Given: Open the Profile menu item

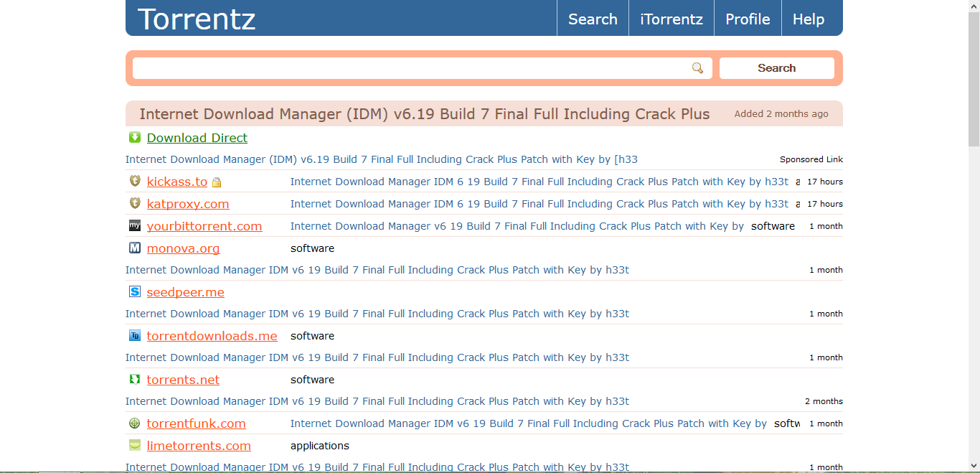Looking at the screenshot, I should pyautogui.click(x=748, y=18).
